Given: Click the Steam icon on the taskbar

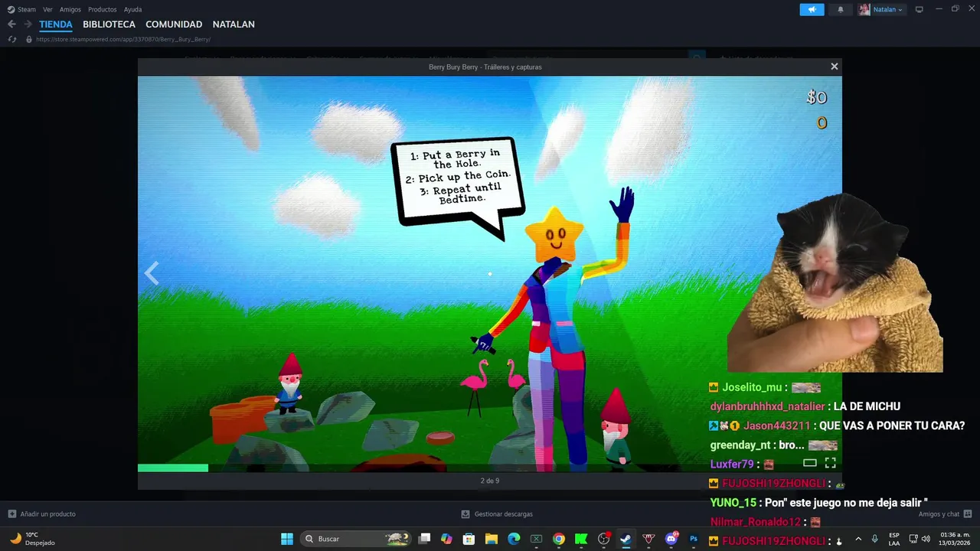Looking at the screenshot, I should (626, 539).
